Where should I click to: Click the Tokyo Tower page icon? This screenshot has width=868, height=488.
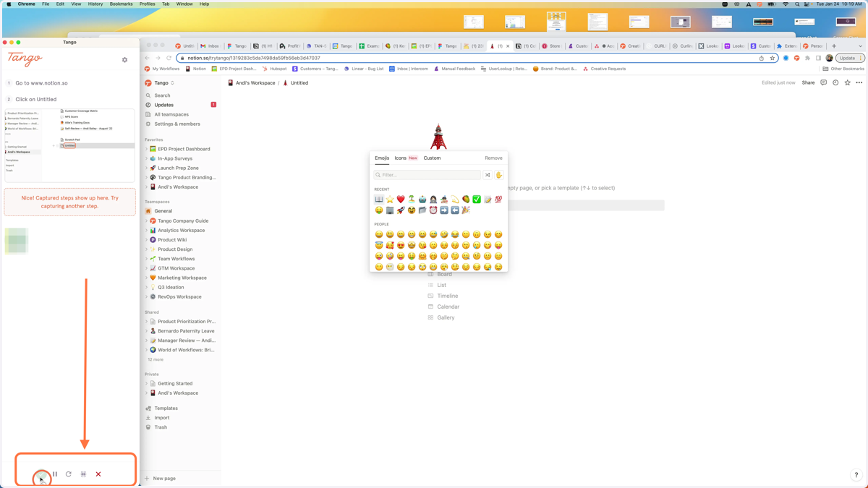pos(438,137)
